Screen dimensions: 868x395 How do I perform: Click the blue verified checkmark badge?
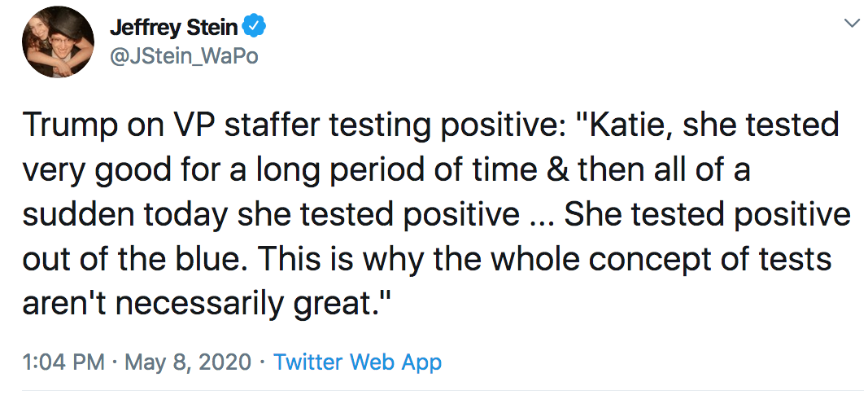pos(255,27)
